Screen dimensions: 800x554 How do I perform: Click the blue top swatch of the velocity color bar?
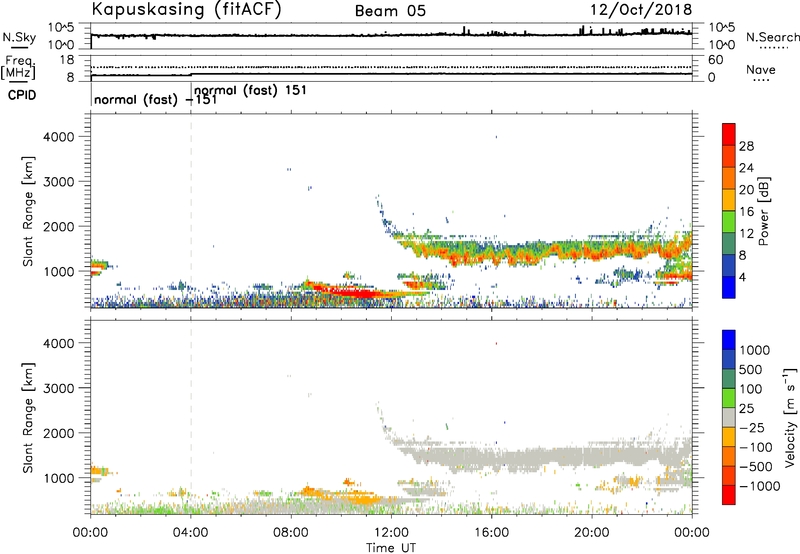[729, 340]
